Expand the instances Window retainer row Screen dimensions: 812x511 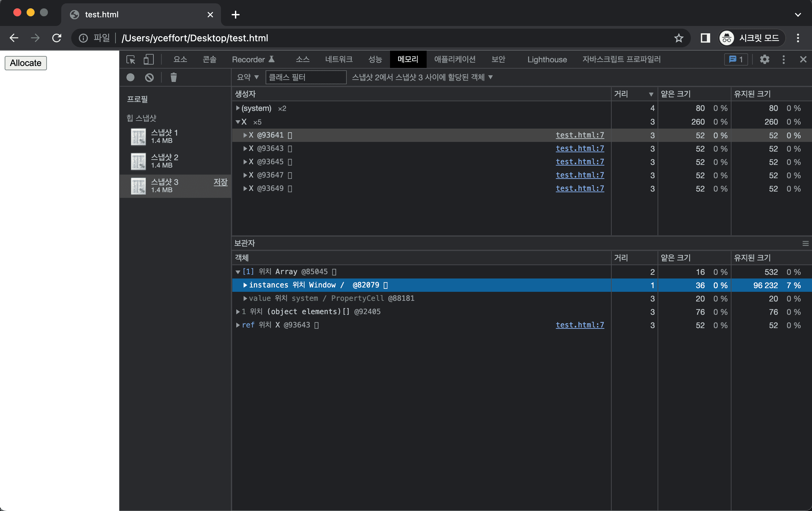245,285
